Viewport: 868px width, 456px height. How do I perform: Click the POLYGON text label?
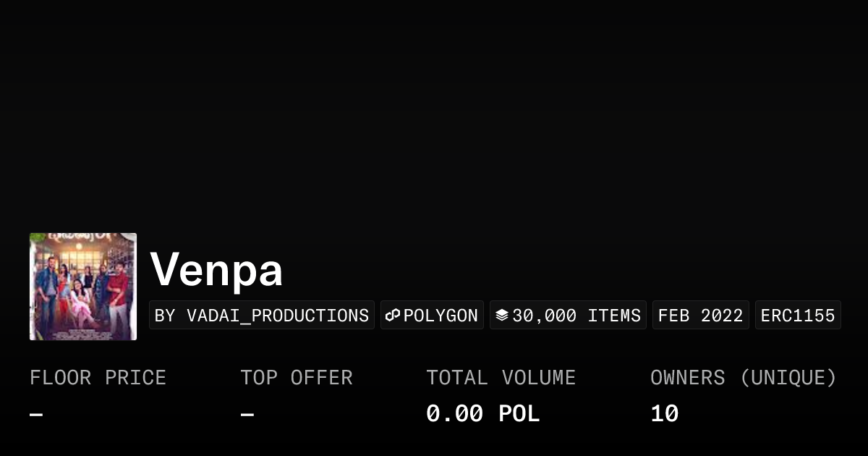(441, 316)
